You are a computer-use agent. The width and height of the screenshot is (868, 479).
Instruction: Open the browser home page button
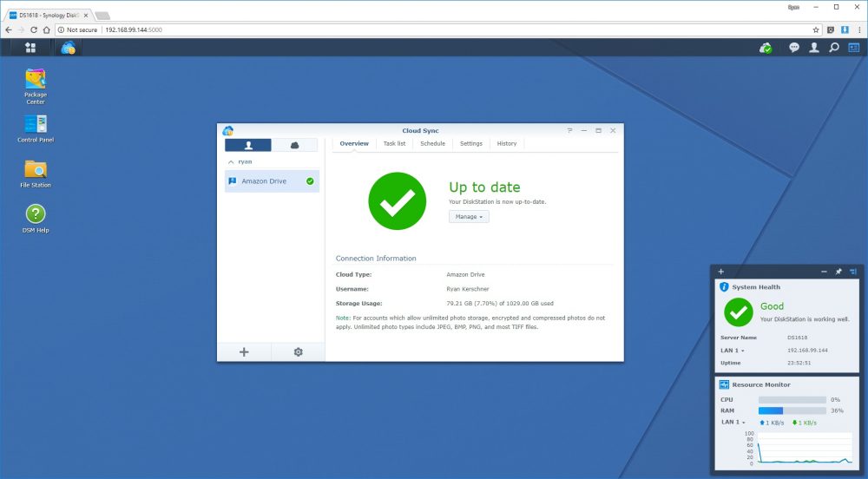pos(47,30)
